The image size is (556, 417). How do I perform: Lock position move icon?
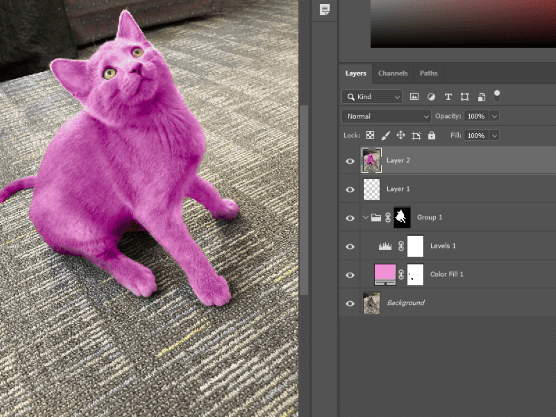pos(401,135)
